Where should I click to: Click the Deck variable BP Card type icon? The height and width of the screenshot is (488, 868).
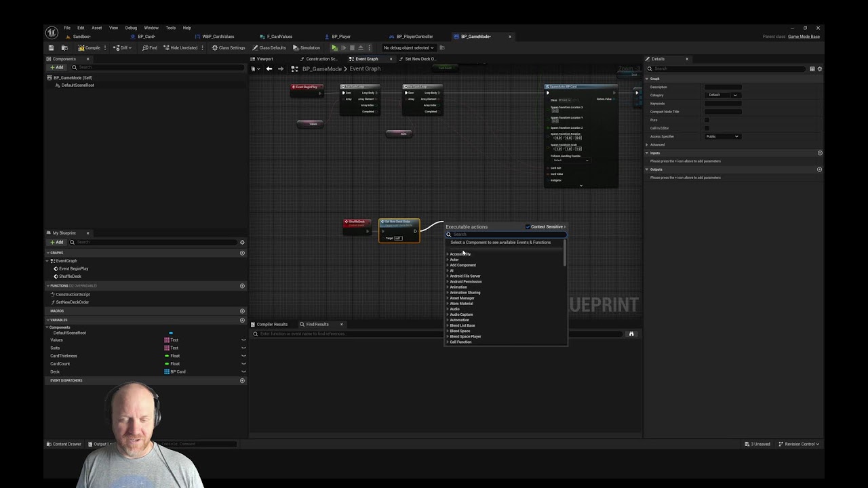coord(167,372)
